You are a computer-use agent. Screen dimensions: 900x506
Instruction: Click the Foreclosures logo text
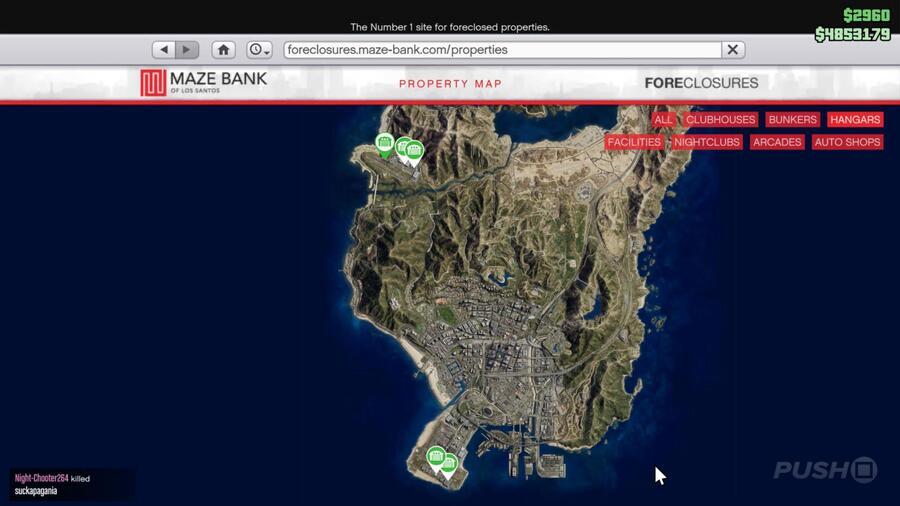click(701, 83)
